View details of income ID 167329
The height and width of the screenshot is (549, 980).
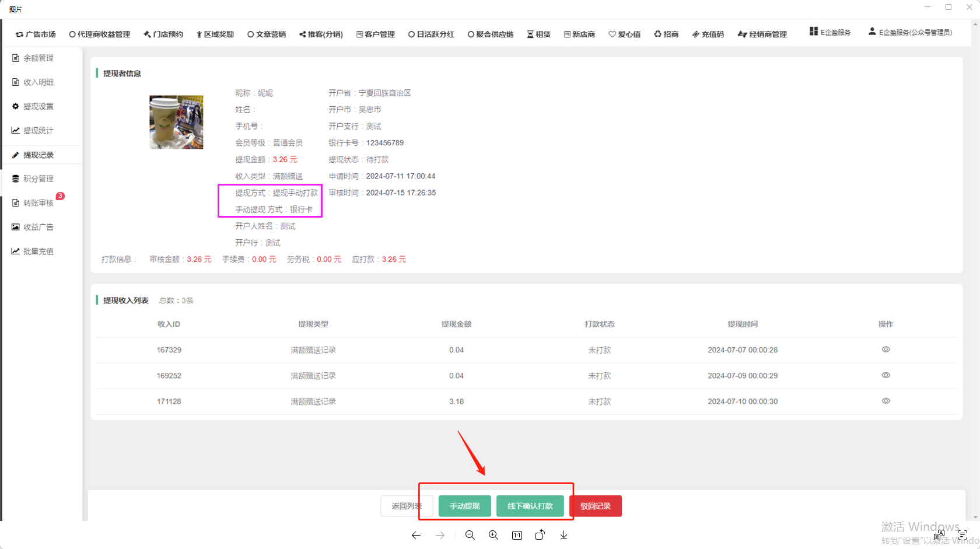click(x=885, y=349)
